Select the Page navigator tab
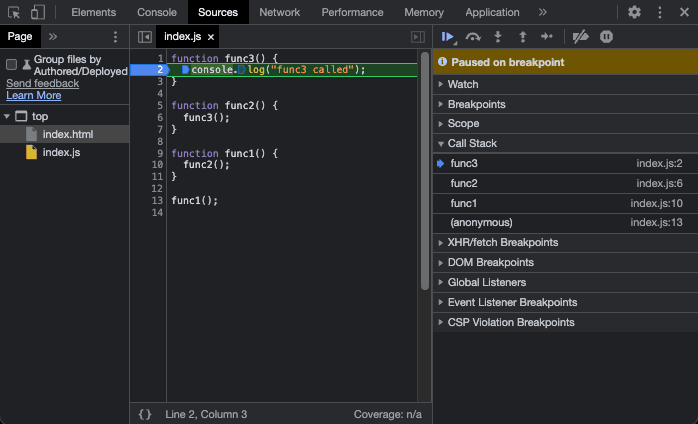Image resolution: width=698 pixels, height=424 pixels. (x=20, y=37)
